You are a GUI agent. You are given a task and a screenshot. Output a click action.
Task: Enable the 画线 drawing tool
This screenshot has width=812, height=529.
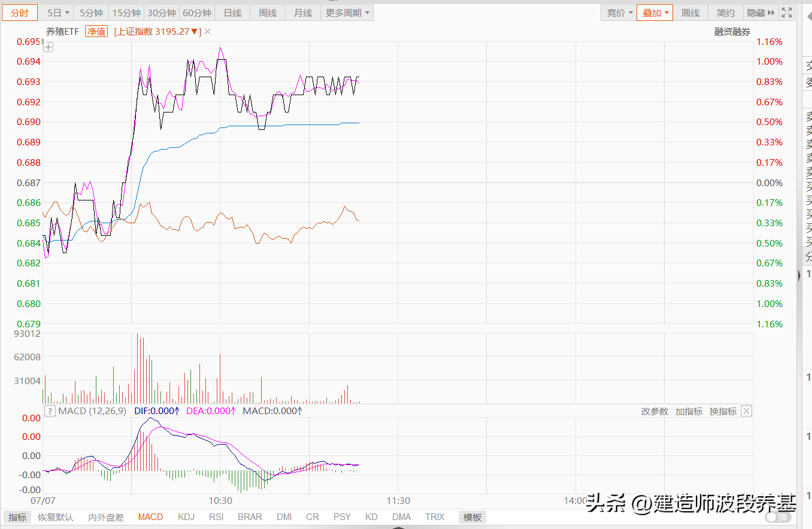point(690,13)
